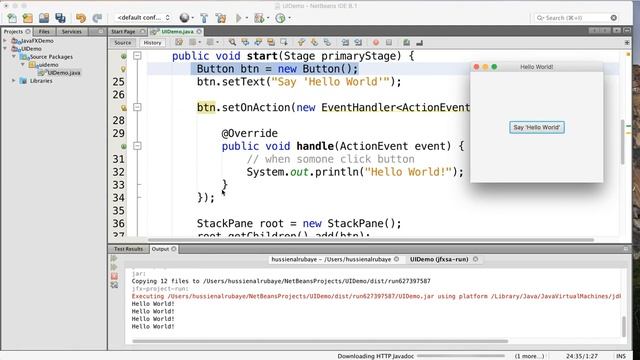Viewport: 640px width, 360px height.
Task: Switch editor to History view
Action: click(152, 42)
